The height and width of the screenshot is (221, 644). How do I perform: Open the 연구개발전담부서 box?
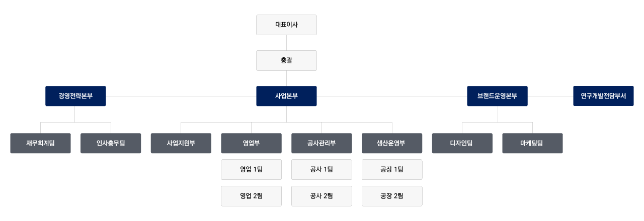[603, 96]
